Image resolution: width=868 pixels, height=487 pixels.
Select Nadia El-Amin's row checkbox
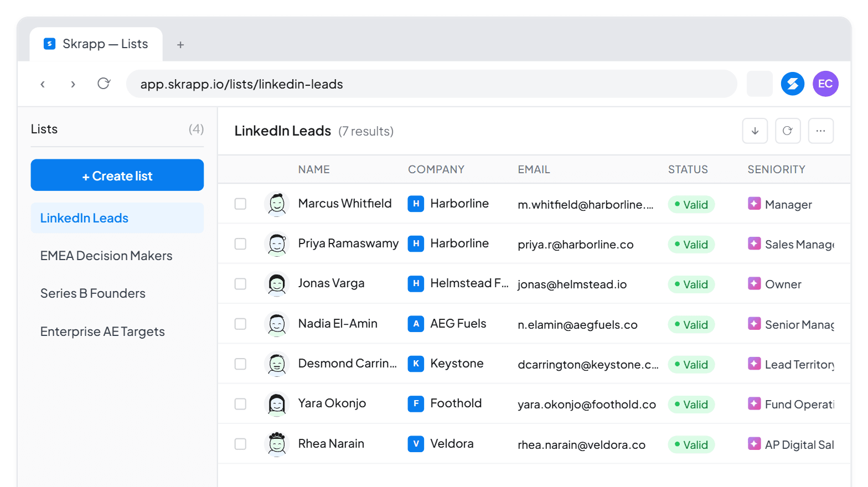(x=240, y=324)
